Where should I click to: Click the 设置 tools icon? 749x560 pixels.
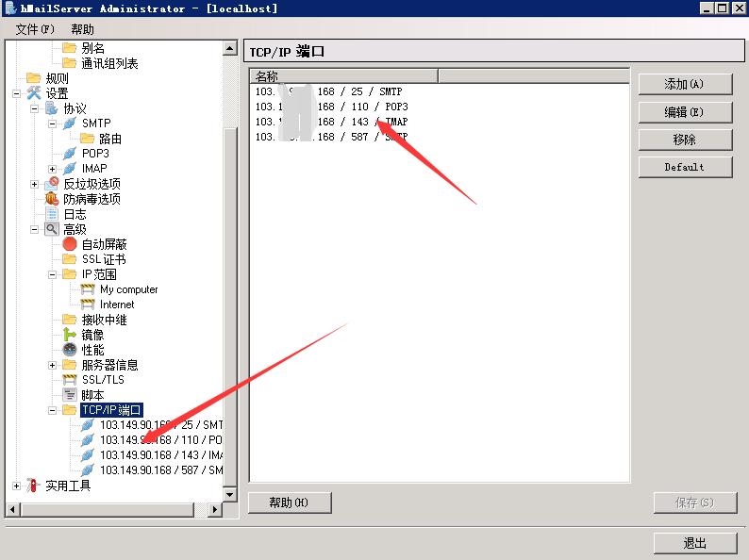pos(33,93)
